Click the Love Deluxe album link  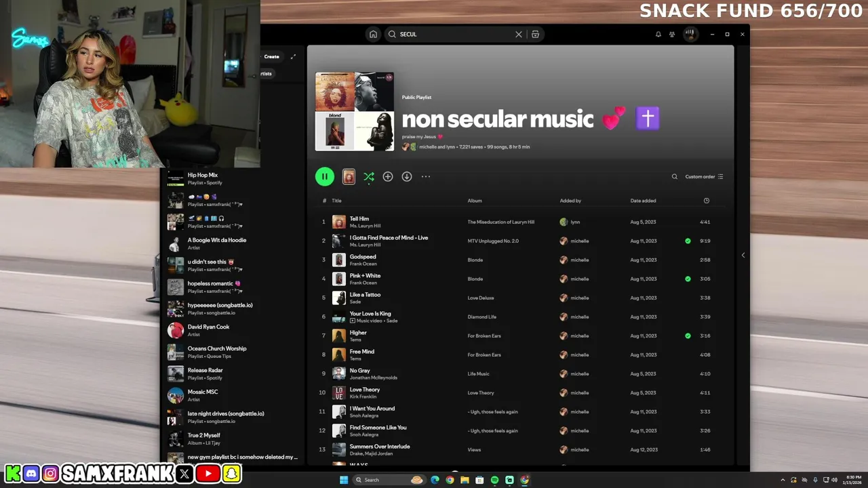[481, 298]
